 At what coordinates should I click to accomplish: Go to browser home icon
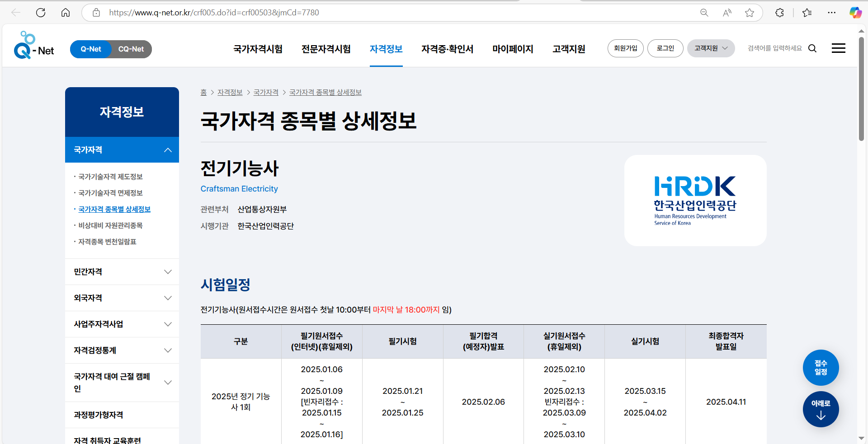66,13
